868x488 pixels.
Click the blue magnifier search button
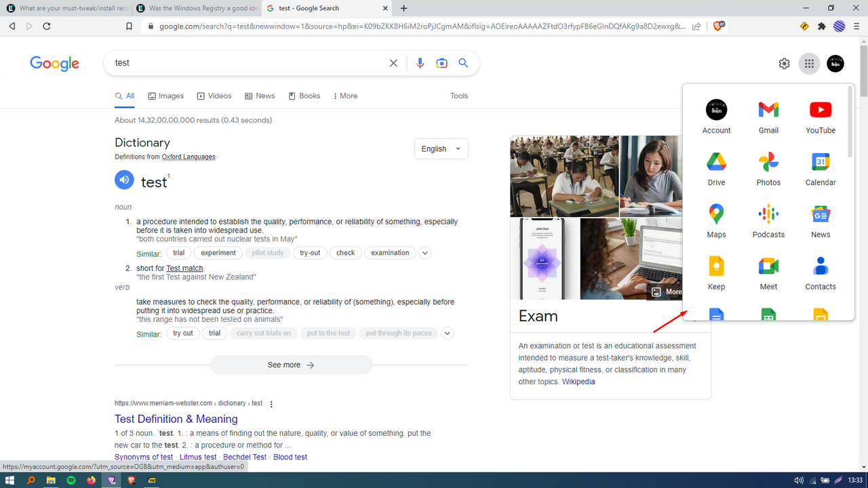(463, 63)
